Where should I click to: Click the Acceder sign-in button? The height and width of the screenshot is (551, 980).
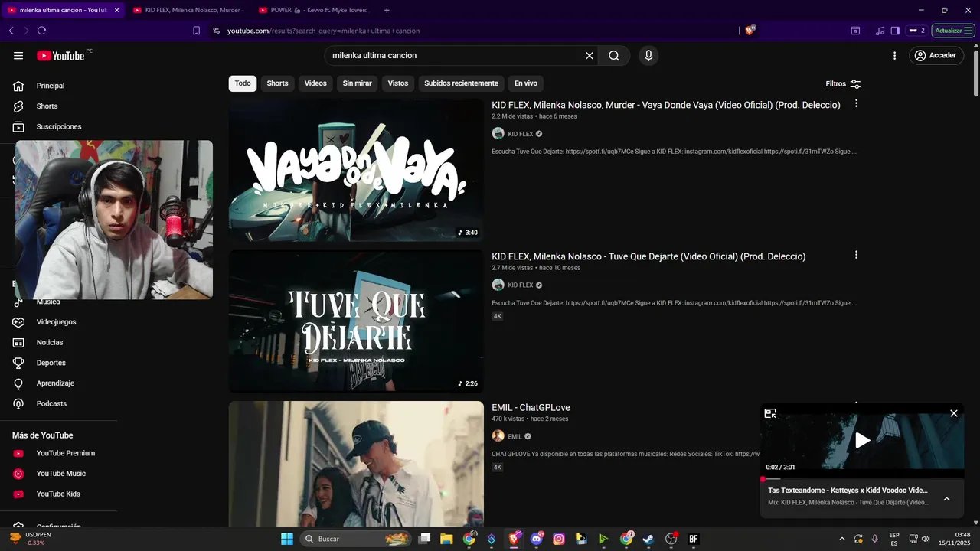pyautogui.click(x=936, y=56)
